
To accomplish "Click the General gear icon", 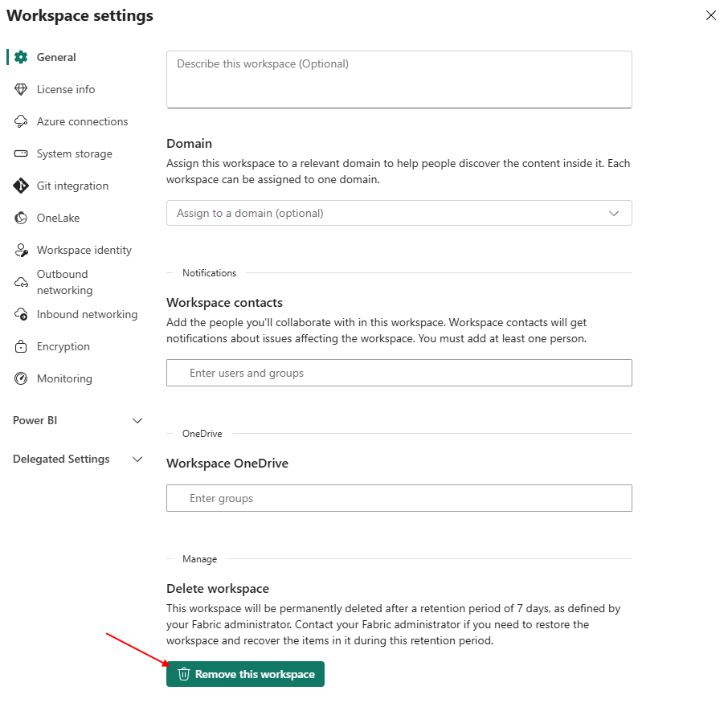I will click(x=21, y=57).
